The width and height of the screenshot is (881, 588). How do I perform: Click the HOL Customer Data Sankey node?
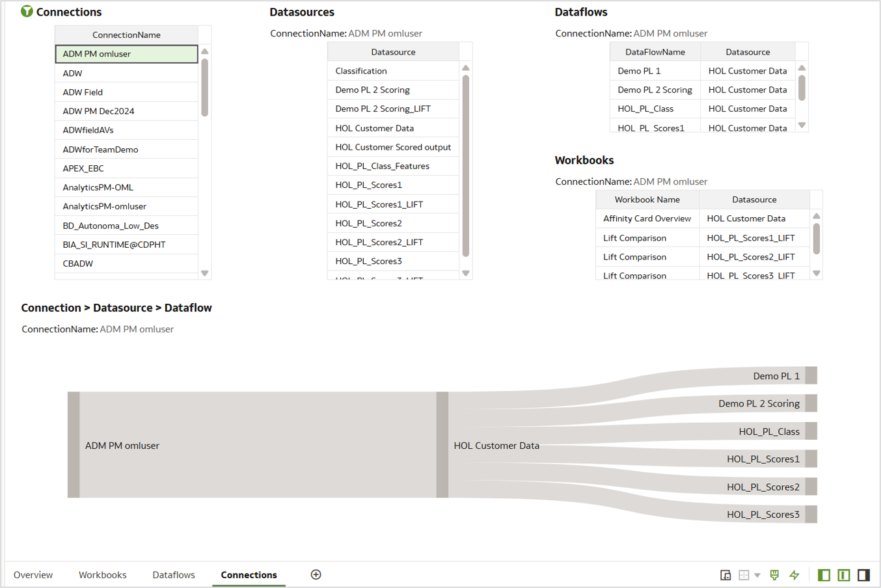pos(444,446)
